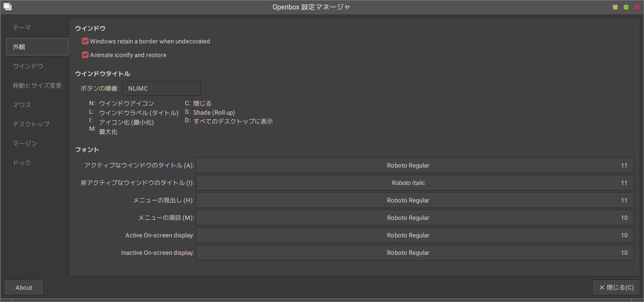
Task: Click the 'ウインドウラベル (タイトル)' legend text
Action: [139, 113]
